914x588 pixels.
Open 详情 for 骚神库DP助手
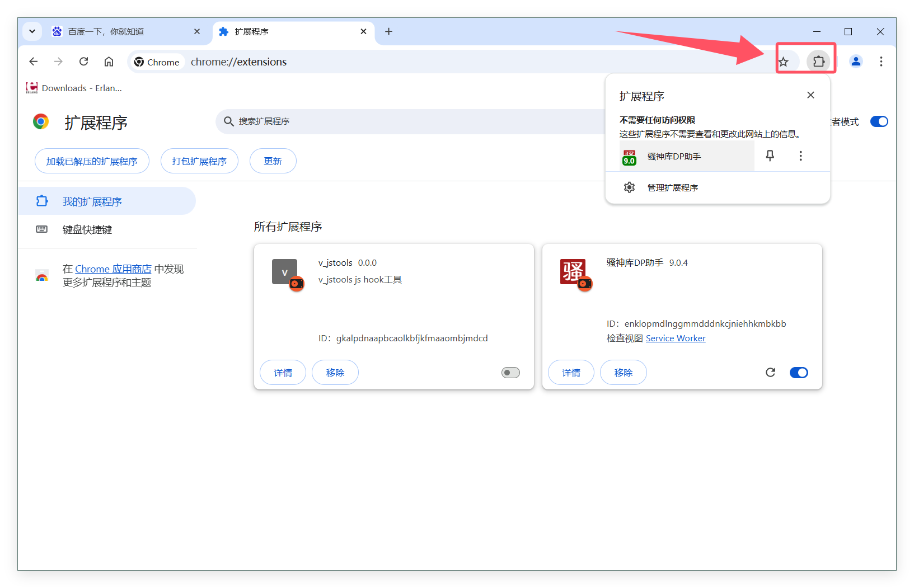coord(571,373)
